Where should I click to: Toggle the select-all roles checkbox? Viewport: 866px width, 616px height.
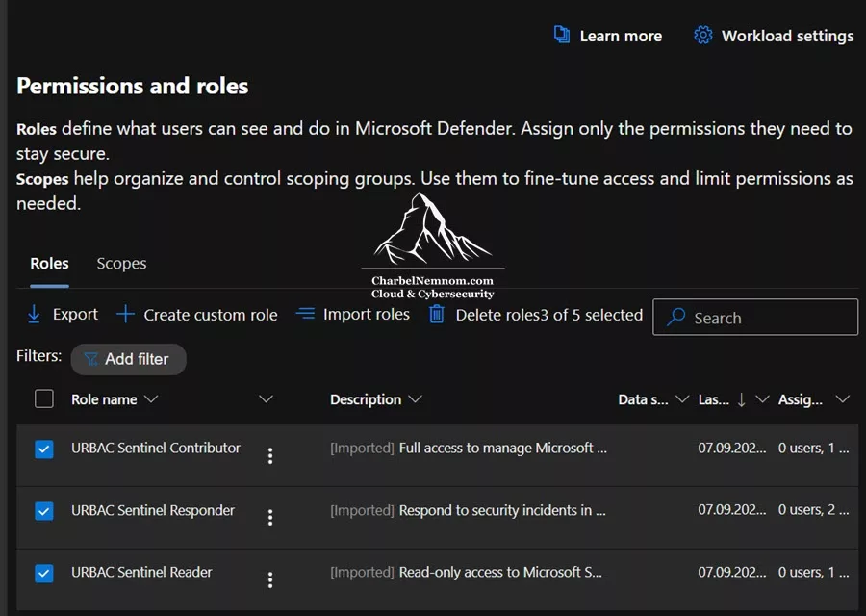coord(43,398)
